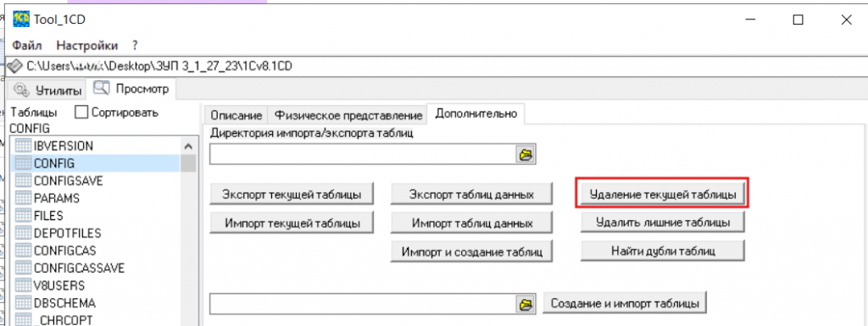Viewport: 868px width, 326px height.
Task: Click the table icon of DEPOTFILES row
Action: [23, 233]
